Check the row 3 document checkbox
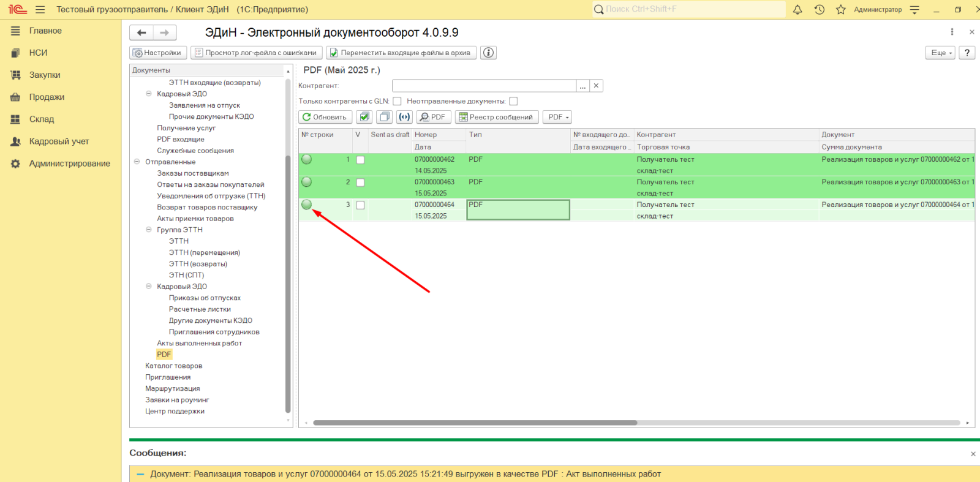 [360, 205]
